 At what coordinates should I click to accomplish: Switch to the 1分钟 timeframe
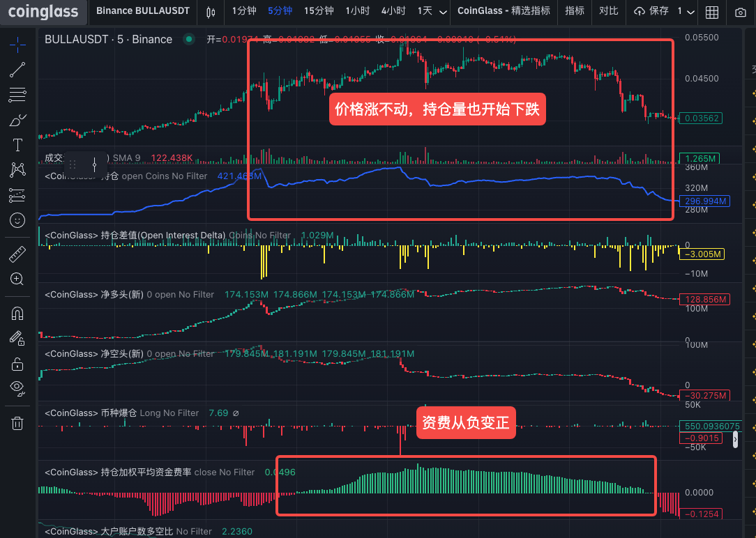click(244, 11)
